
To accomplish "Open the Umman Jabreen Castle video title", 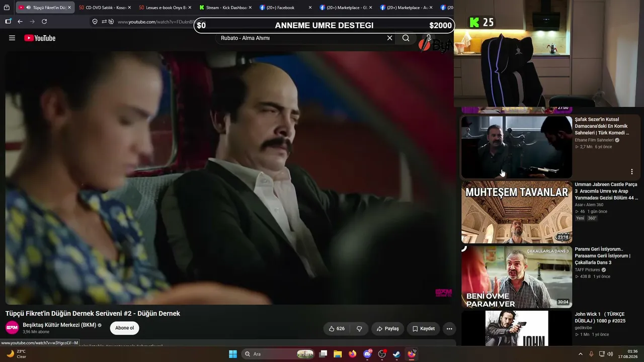I will click(607, 191).
